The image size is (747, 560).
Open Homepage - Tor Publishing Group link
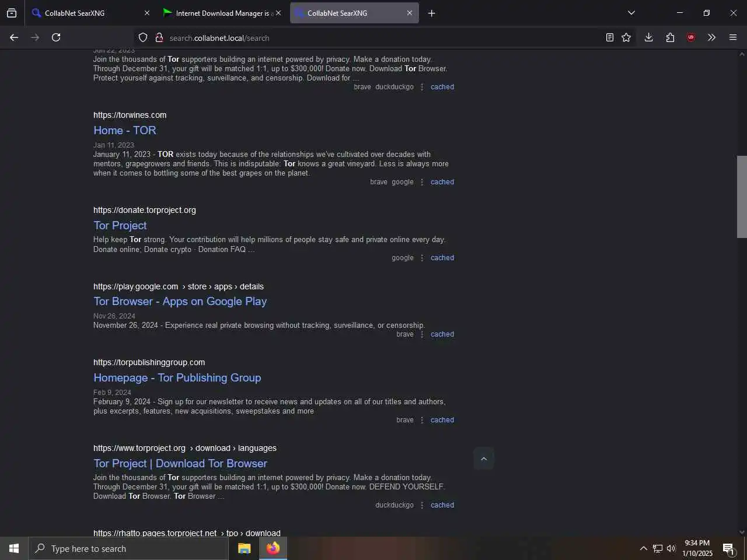coord(177,377)
